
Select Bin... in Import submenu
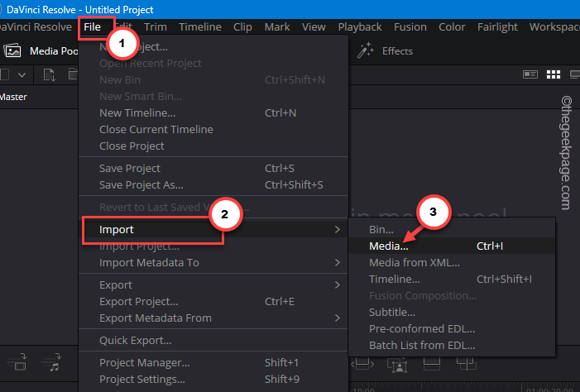point(452,229)
